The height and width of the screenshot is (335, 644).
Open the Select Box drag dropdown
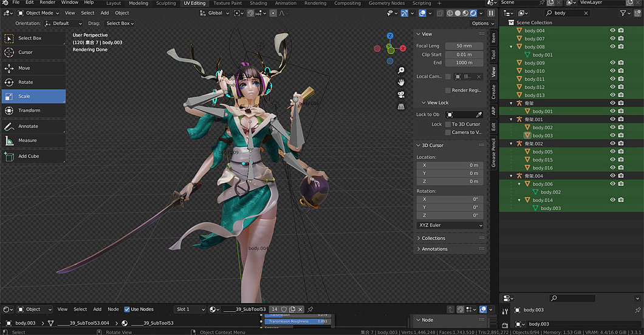coord(120,24)
